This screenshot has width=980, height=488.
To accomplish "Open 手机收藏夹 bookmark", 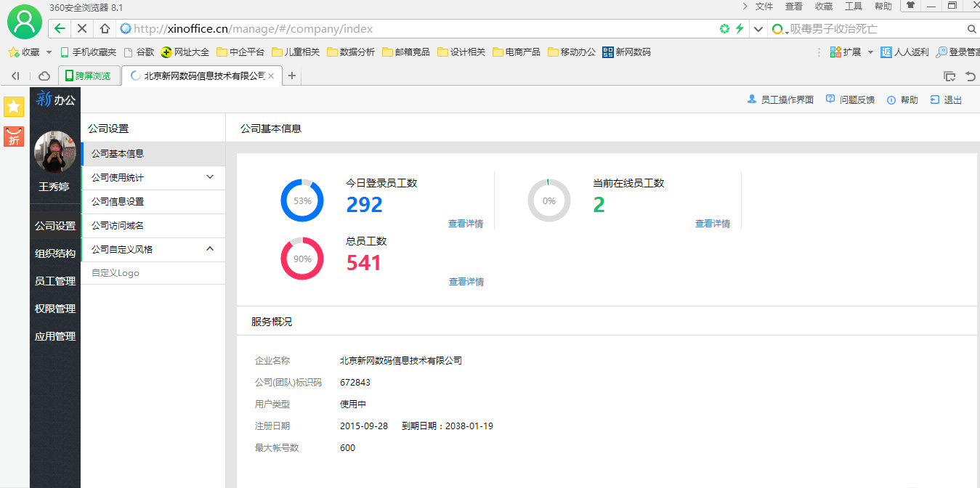I will pyautogui.click(x=88, y=52).
